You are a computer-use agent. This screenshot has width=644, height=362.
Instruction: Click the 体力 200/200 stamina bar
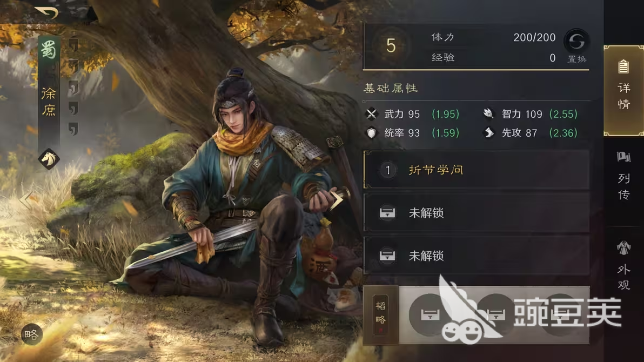point(493,37)
